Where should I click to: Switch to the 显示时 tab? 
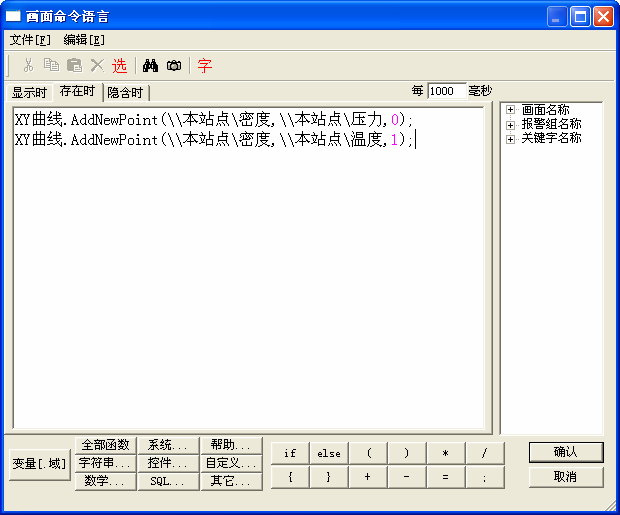pyautogui.click(x=29, y=93)
